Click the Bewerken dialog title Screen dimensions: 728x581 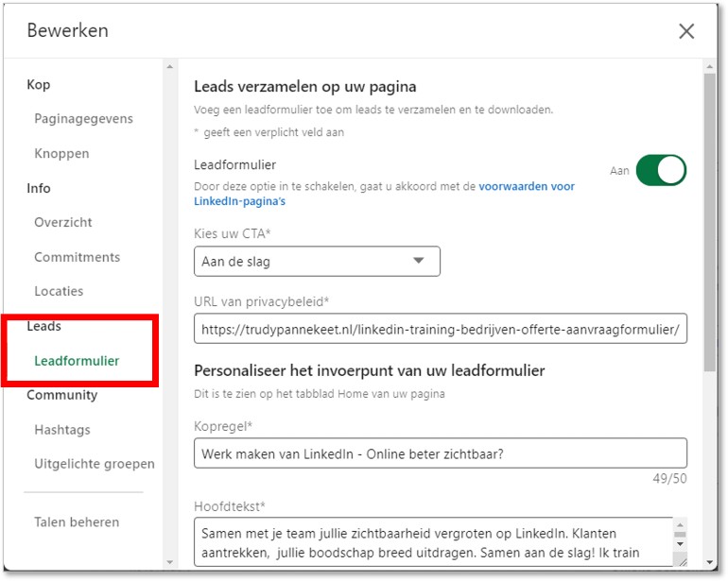click(68, 30)
